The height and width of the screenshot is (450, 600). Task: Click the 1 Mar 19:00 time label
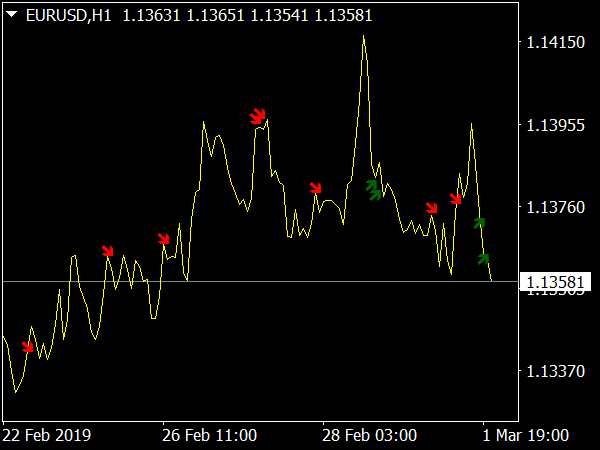click(525, 435)
